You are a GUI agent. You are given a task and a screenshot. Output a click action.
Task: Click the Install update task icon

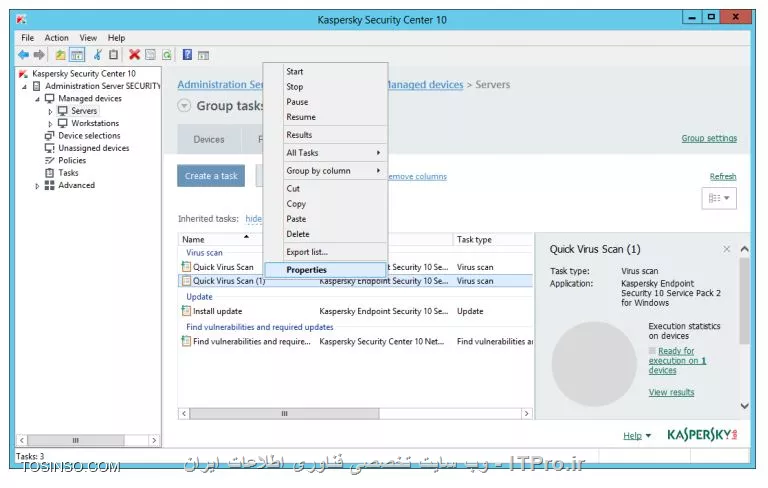[x=186, y=311]
